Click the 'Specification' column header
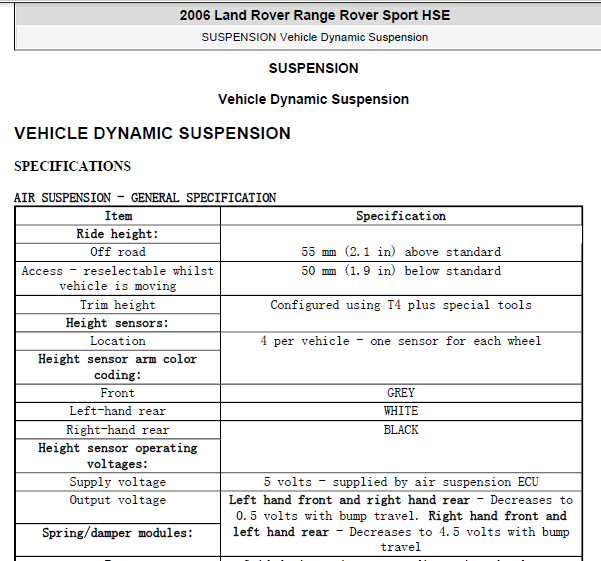 (x=401, y=216)
